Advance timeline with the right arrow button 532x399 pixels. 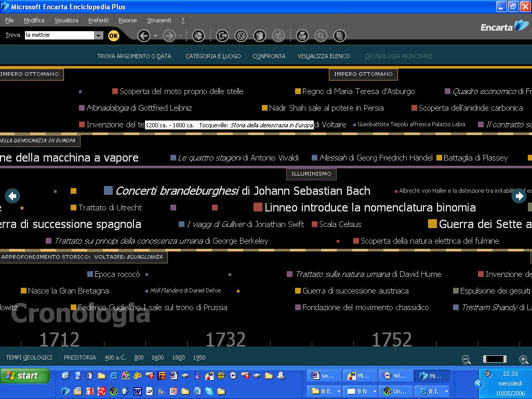pos(519,196)
